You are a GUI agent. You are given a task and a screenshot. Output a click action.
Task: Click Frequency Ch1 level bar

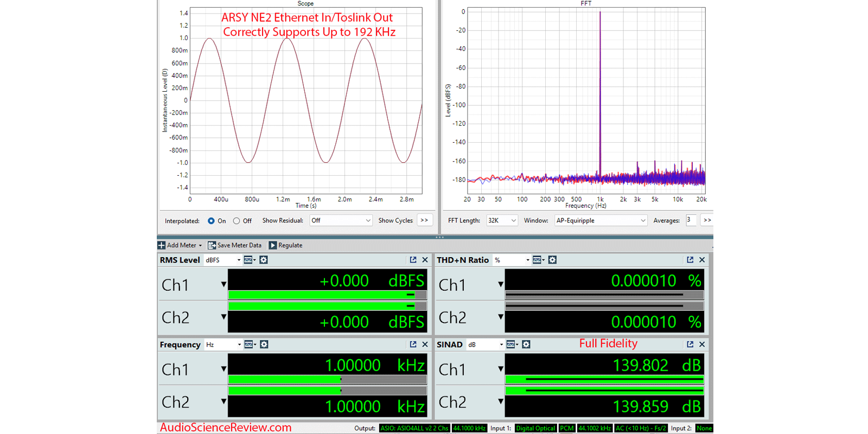327,379
